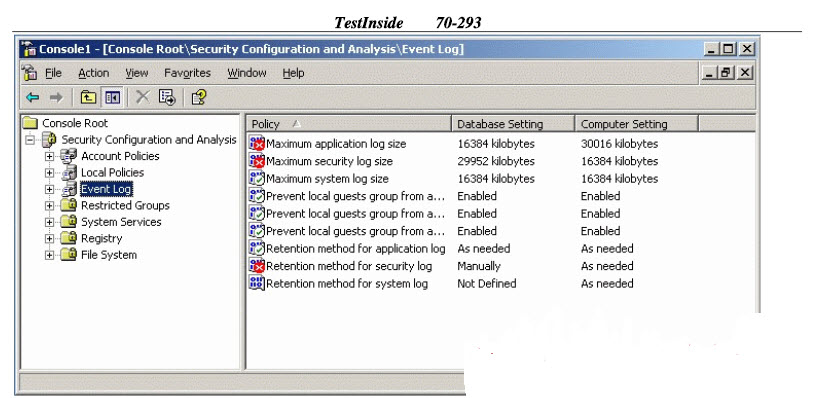Expand the System Services node
Screen dimensions: 818x398
(x=50, y=222)
